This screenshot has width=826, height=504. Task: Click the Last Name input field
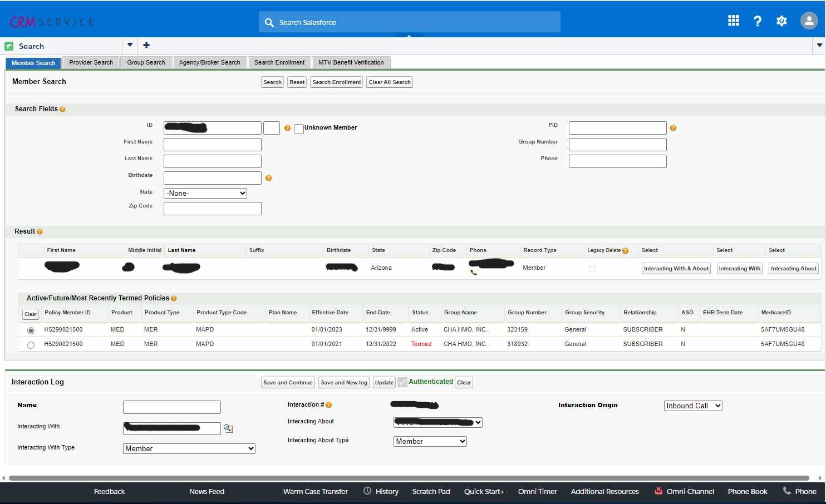click(213, 161)
